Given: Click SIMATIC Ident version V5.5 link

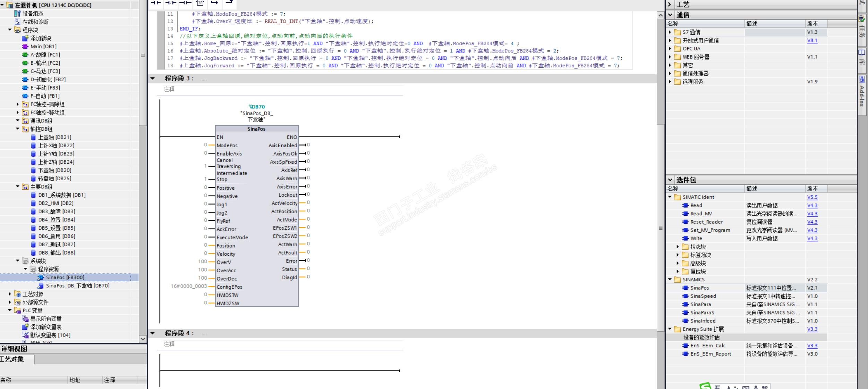Looking at the screenshot, I should point(812,197).
